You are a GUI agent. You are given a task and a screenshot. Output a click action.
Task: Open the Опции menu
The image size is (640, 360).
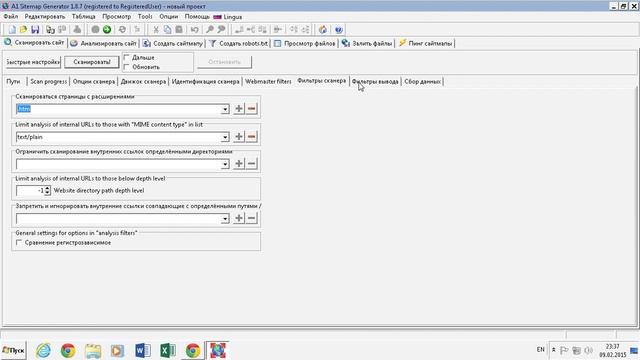[169, 17]
